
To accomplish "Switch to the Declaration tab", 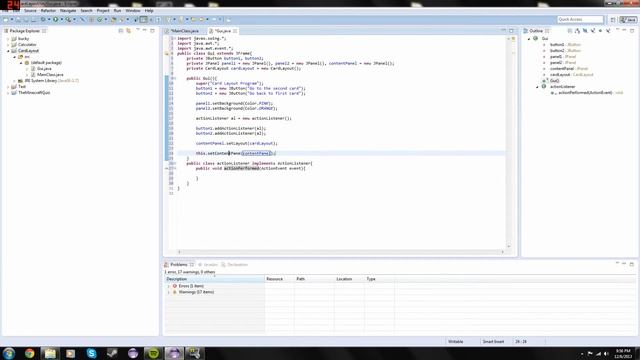I will coord(235,264).
